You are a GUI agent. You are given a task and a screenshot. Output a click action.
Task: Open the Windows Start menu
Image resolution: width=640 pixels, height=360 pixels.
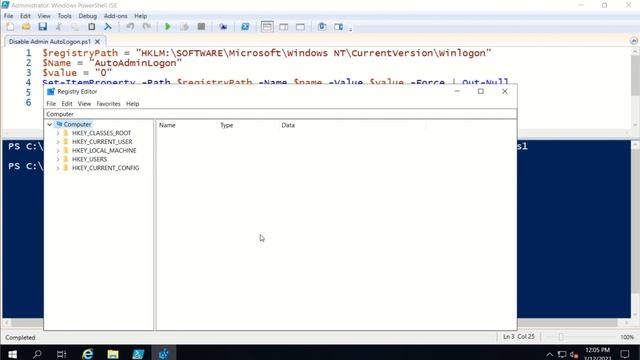(12, 353)
